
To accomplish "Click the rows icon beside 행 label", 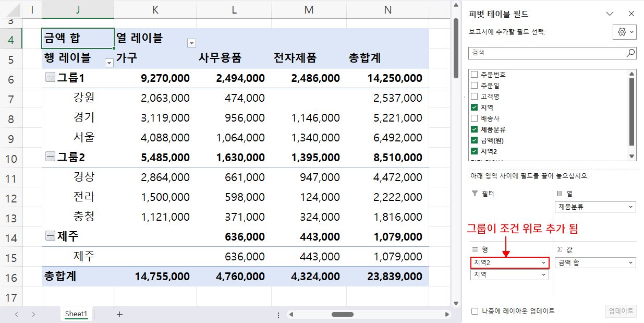I will click(476, 250).
